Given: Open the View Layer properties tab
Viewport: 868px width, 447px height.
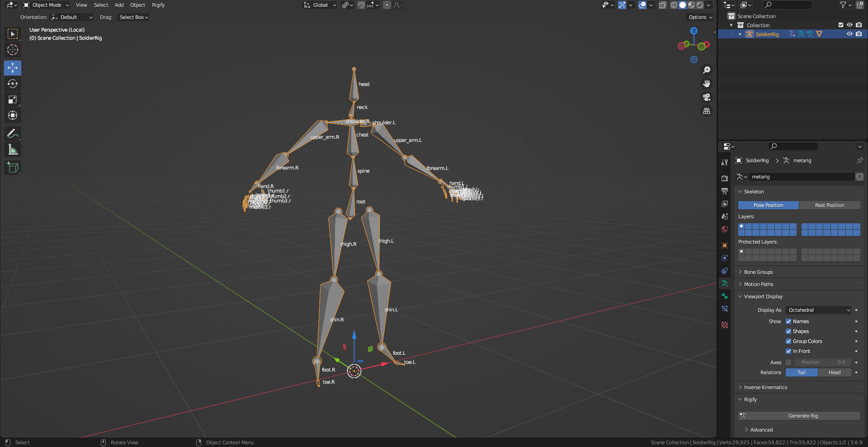Looking at the screenshot, I should [725, 203].
